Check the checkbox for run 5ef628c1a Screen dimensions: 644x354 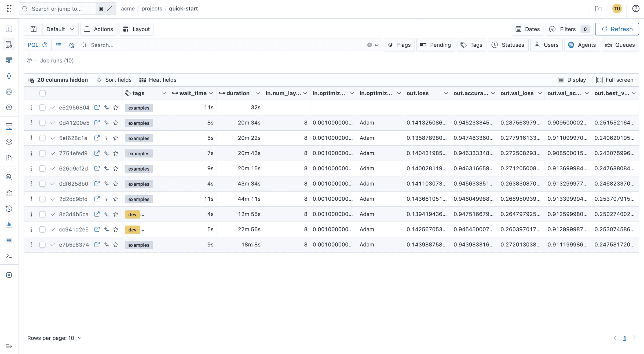click(x=42, y=138)
